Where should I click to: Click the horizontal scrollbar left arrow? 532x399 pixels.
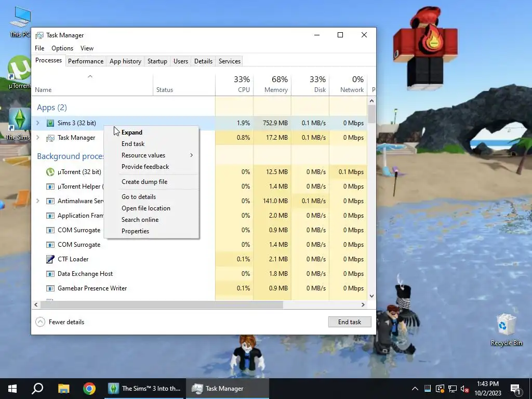tap(36, 305)
